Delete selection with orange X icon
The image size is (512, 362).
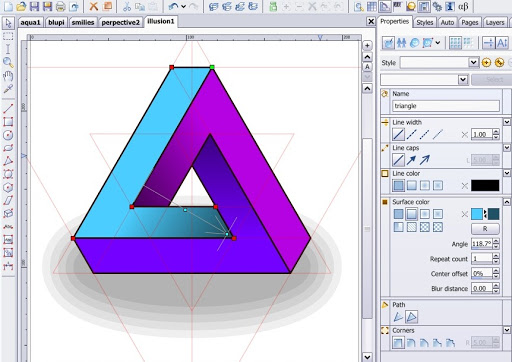[94, 6]
